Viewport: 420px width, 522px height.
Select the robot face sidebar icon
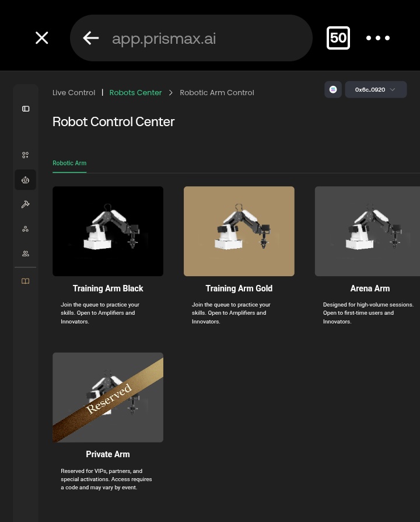click(x=25, y=180)
